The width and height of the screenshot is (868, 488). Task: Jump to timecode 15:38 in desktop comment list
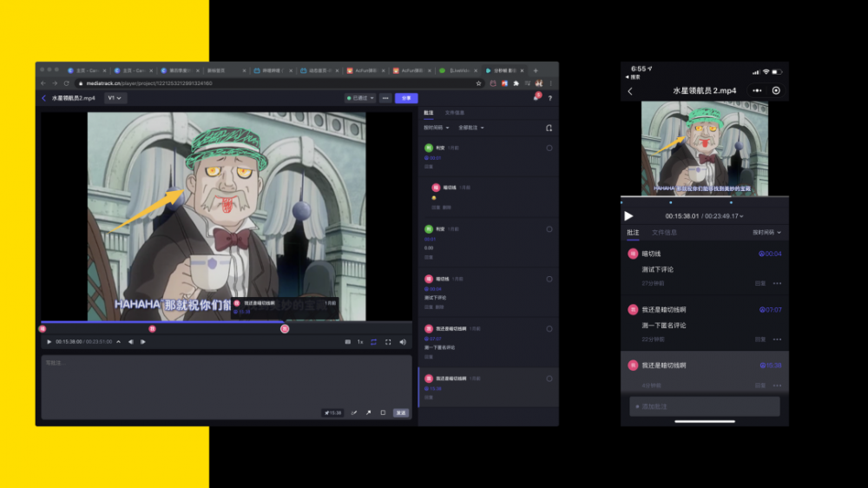433,389
